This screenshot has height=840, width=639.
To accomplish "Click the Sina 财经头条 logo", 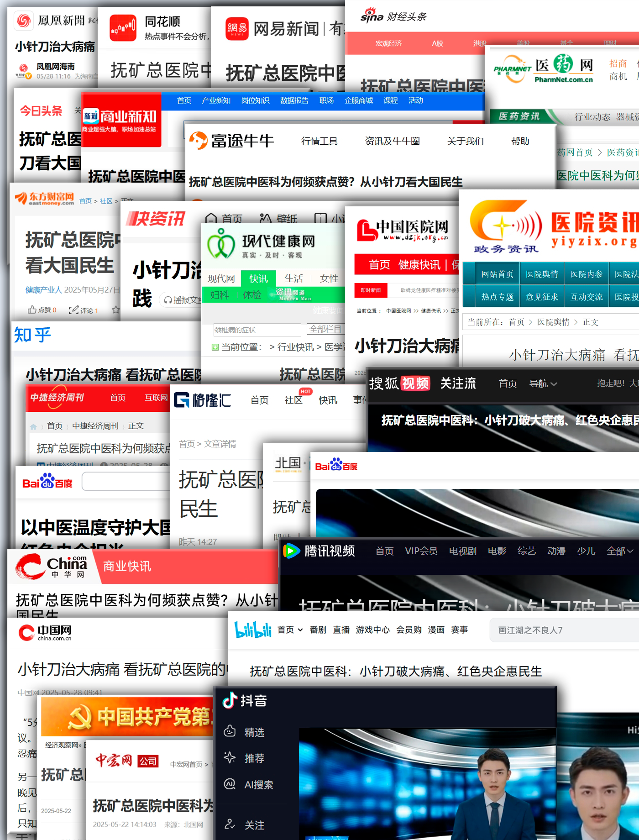I will (x=393, y=16).
